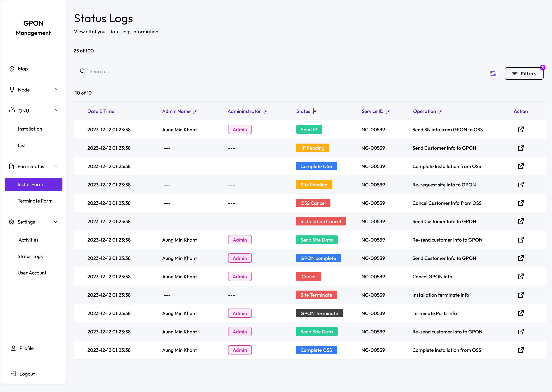Sort by the Operation column

[441, 111]
